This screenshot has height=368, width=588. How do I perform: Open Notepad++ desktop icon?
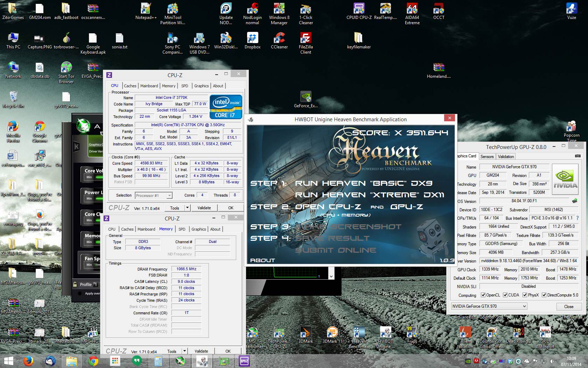[146, 11]
